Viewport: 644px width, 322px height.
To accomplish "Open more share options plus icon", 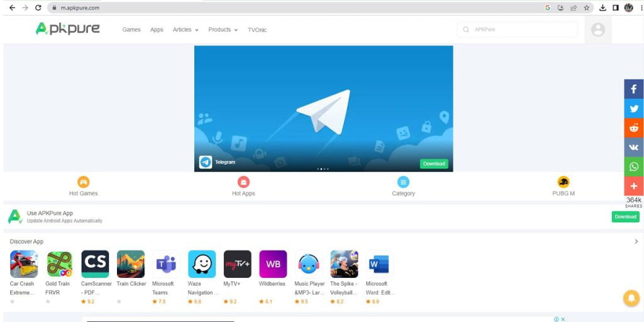I will [634, 186].
